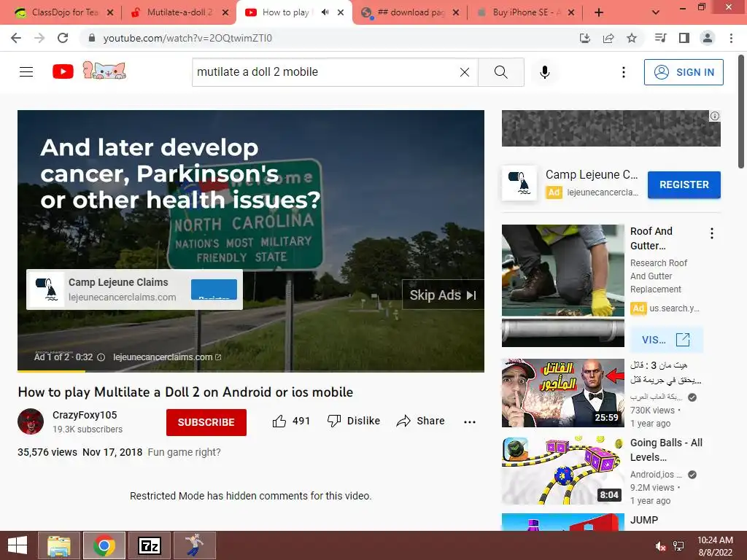Run the search with the magnifier button
This screenshot has width=747, height=560.
[x=500, y=72]
